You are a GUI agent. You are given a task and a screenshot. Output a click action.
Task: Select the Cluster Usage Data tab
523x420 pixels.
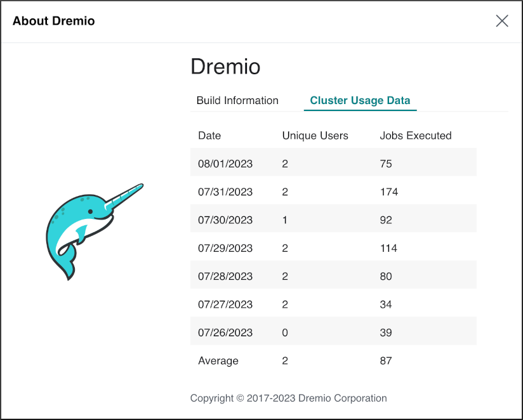point(360,100)
